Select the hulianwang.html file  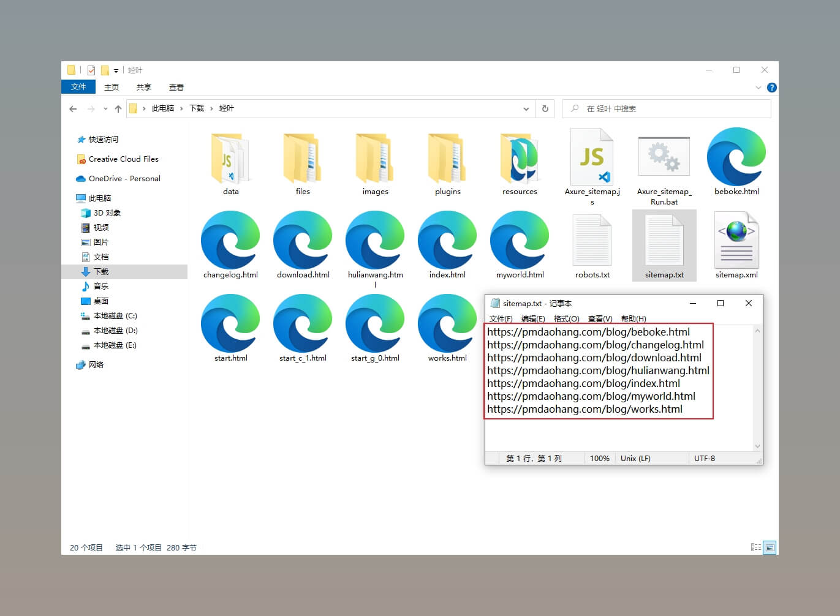375,249
